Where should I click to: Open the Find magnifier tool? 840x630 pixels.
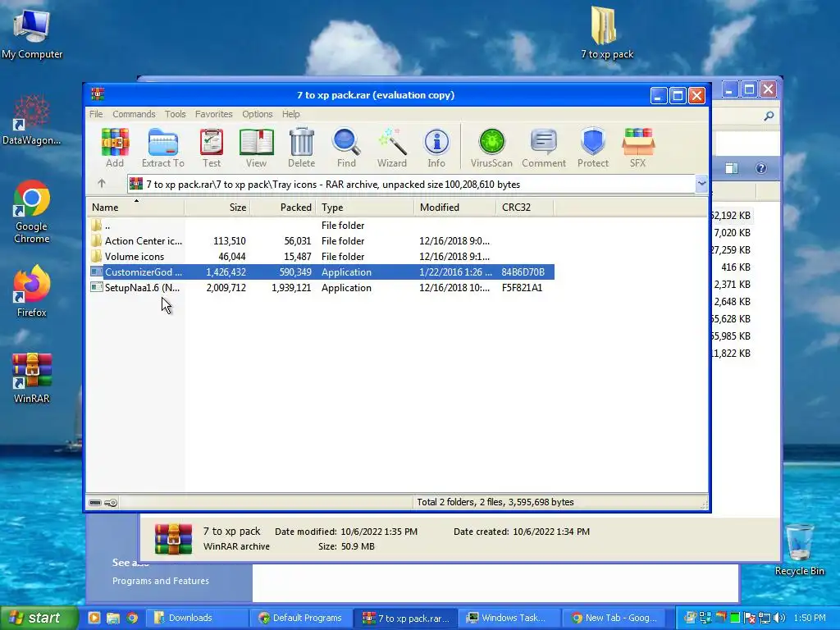pos(346,148)
